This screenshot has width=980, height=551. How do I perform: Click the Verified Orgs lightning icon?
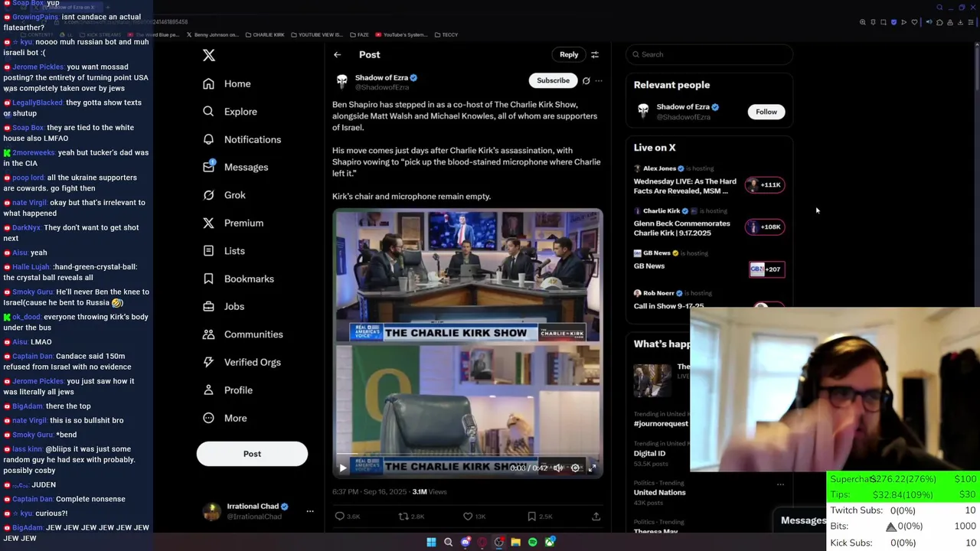click(x=208, y=362)
